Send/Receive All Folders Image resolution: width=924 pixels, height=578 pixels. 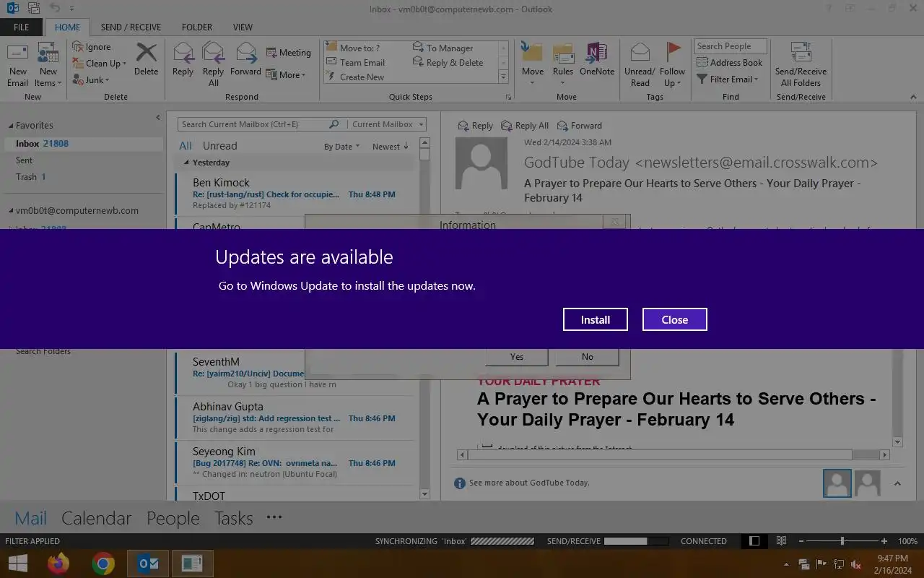click(801, 64)
